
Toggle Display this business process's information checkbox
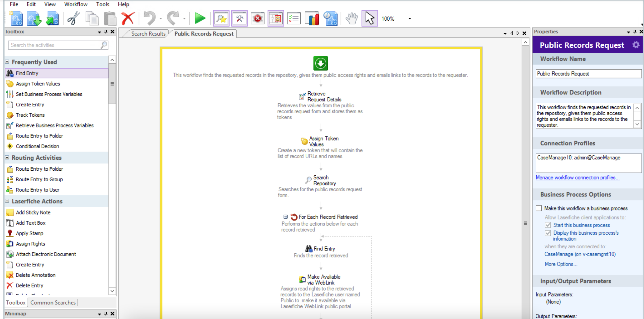(547, 233)
